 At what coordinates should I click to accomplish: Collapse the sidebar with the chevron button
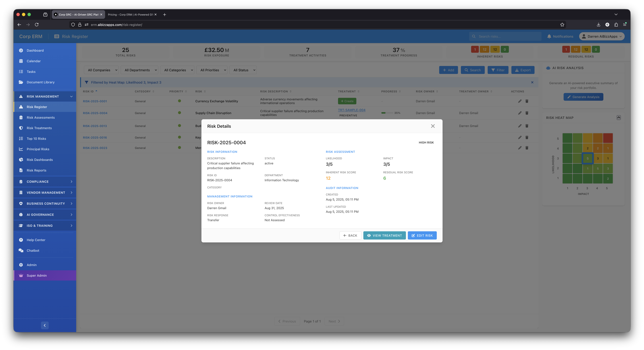click(45, 325)
